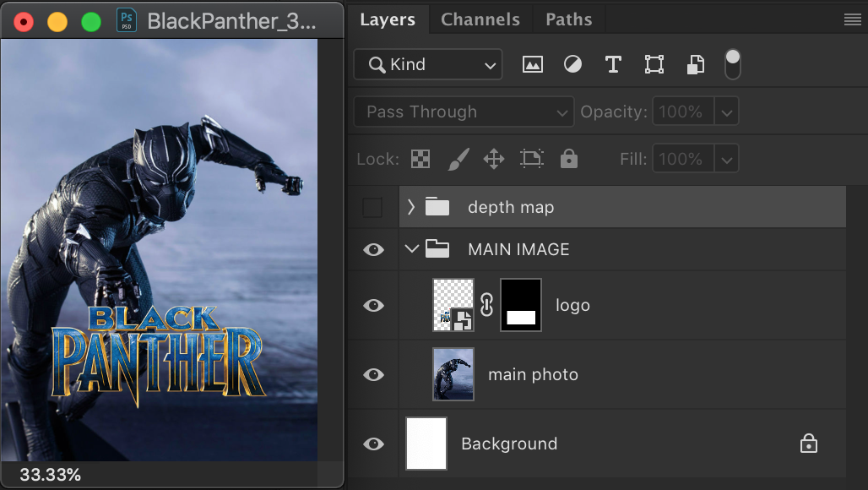Minimize the document with yellow button

pos(57,22)
